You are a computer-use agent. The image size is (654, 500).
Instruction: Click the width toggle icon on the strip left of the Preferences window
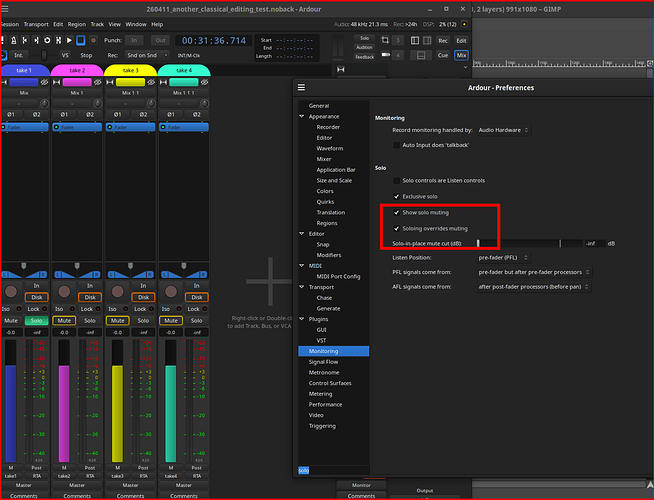pos(341,70)
